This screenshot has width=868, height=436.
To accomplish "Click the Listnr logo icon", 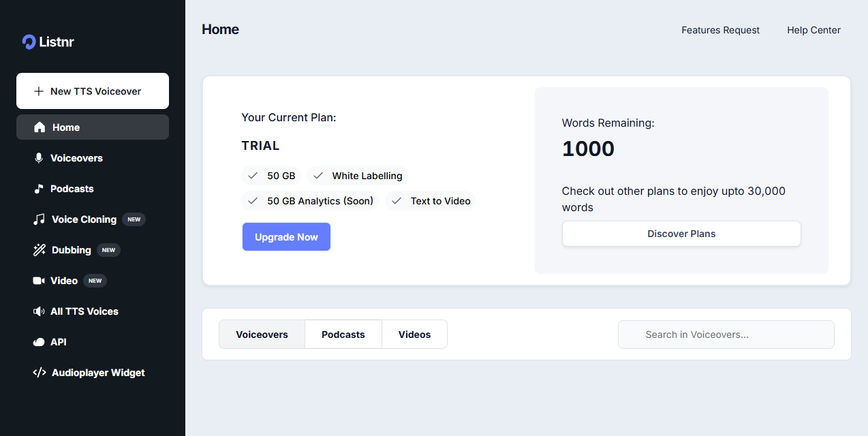I will click(x=29, y=42).
